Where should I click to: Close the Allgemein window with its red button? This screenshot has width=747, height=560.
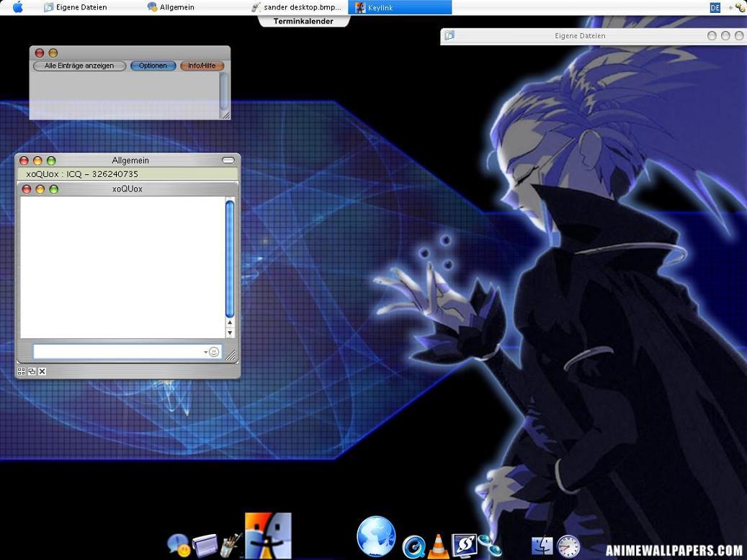click(24, 161)
